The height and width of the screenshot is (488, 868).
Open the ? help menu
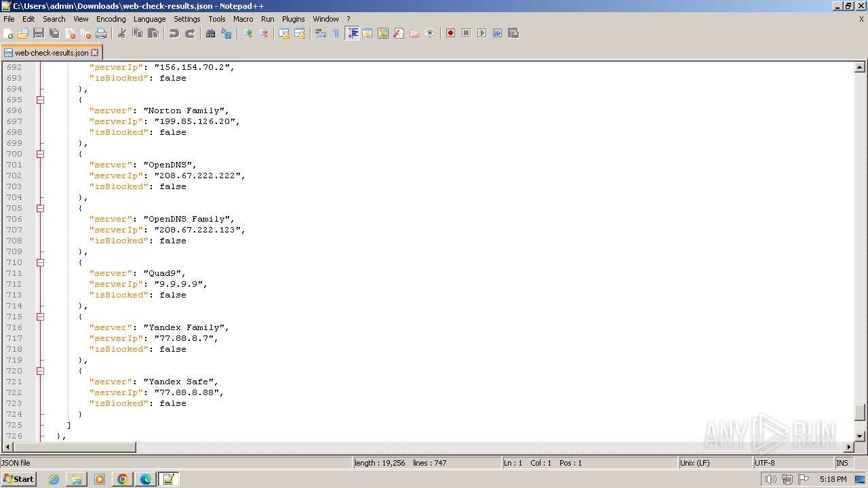349,19
